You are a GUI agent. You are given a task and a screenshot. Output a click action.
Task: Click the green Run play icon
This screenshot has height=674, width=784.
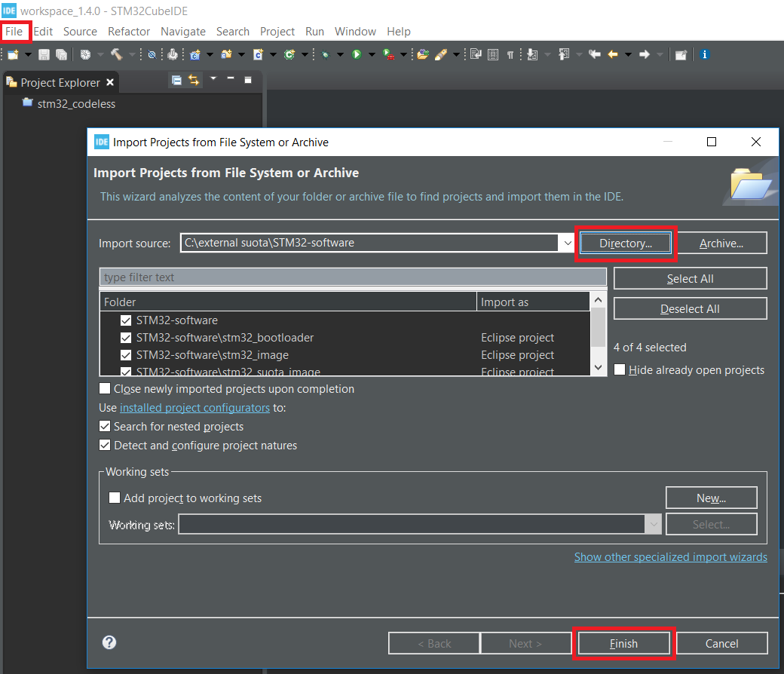click(x=357, y=54)
